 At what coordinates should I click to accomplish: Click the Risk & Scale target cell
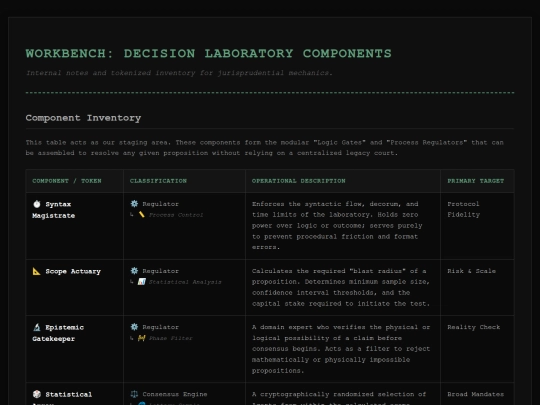tap(471, 271)
